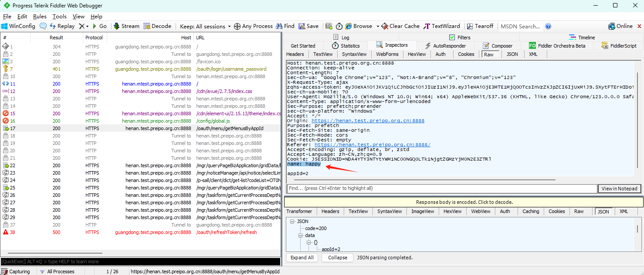Viewport: 644px width, 275px height.
Task: Open the Tools menu
Action: (x=60, y=16)
